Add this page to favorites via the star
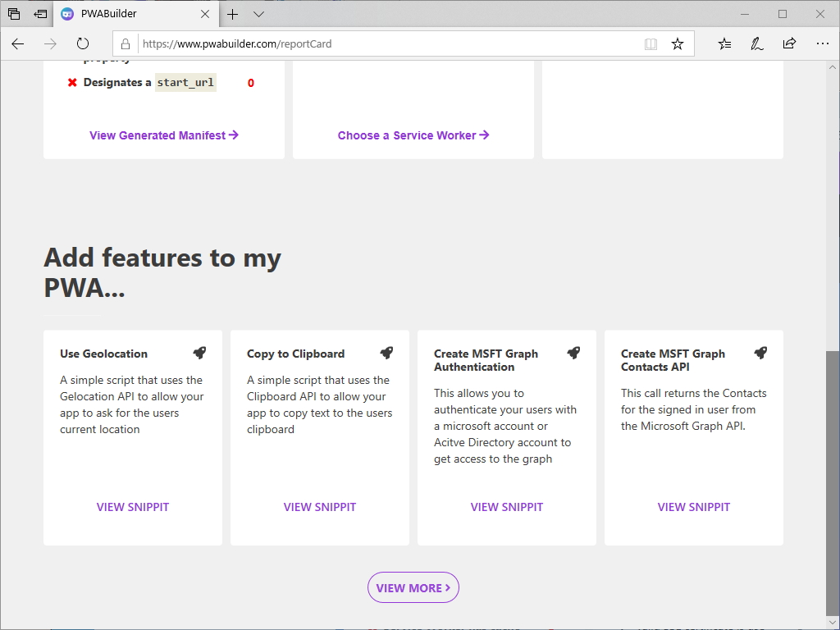Screen dimensions: 840x630 [678, 43]
